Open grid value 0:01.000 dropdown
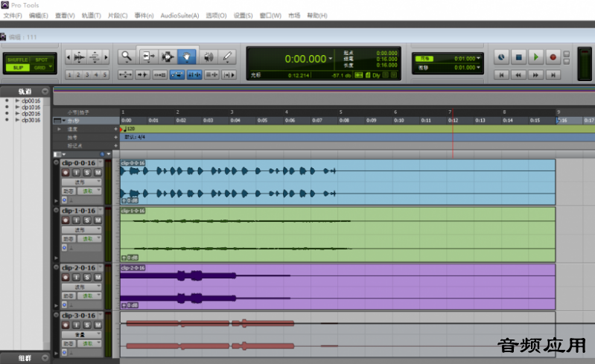The height and width of the screenshot is (364, 595). point(478,58)
